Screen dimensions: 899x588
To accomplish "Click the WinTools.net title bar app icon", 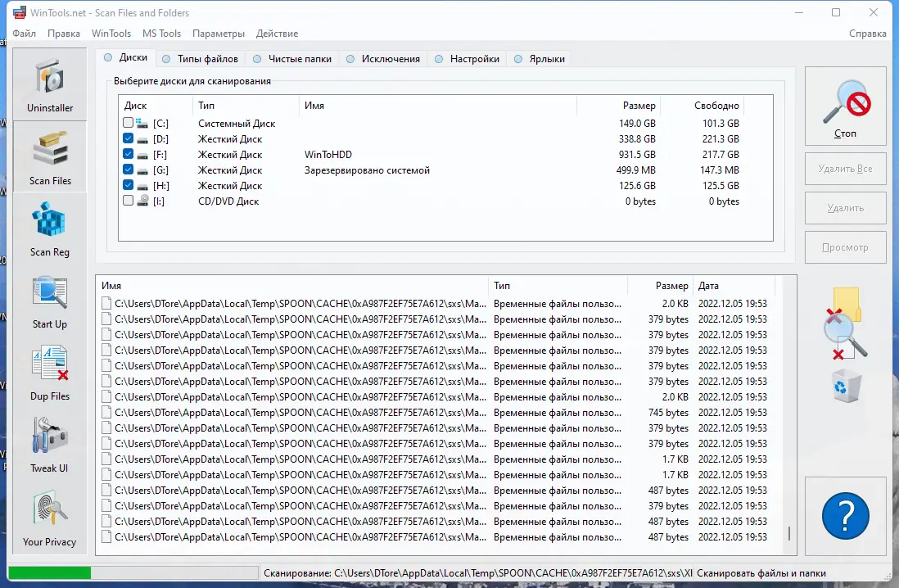I will click(20, 12).
